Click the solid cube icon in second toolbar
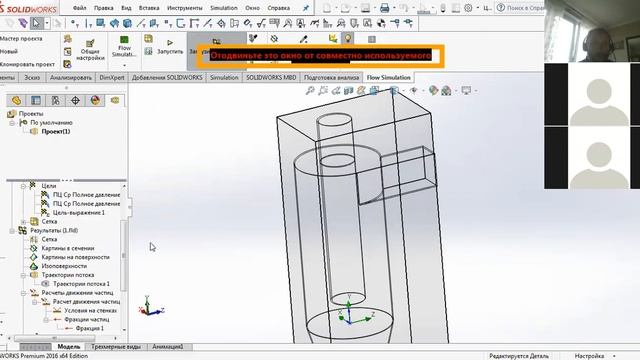This screenshot has height=360, width=640. (127, 24)
